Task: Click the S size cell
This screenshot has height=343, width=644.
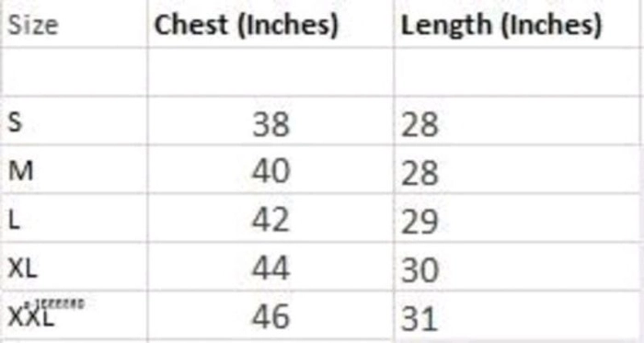Action: (x=74, y=120)
